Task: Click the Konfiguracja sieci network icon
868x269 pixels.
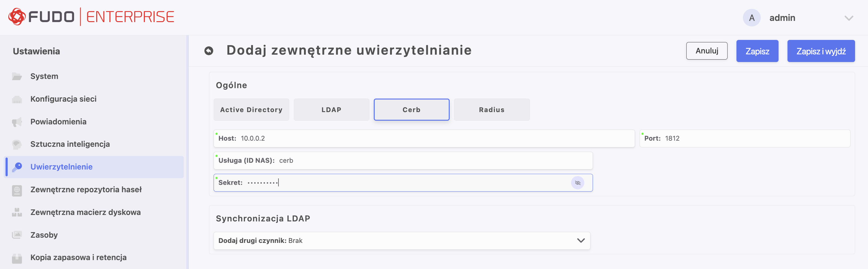Action: pos(17,99)
